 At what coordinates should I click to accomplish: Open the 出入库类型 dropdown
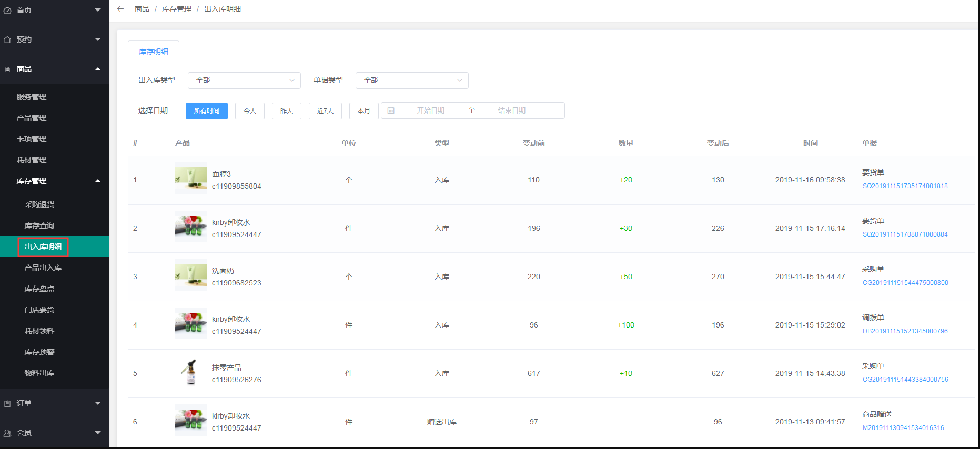click(x=244, y=80)
